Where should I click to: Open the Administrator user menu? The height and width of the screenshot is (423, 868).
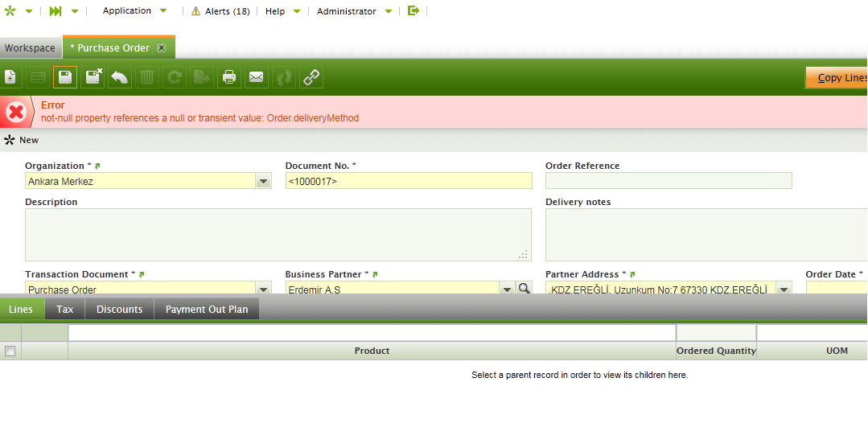coord(347,11)
